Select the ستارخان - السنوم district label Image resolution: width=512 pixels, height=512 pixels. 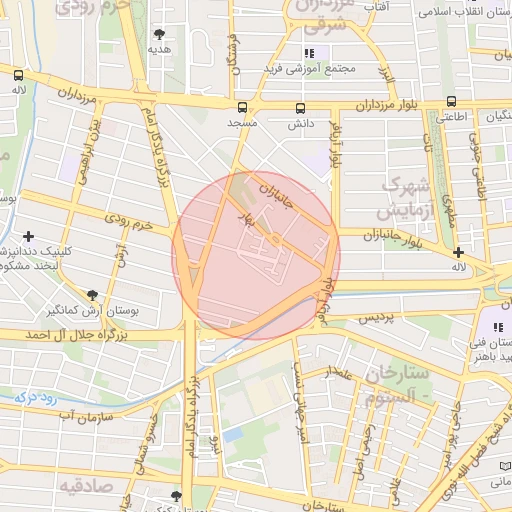397,385
